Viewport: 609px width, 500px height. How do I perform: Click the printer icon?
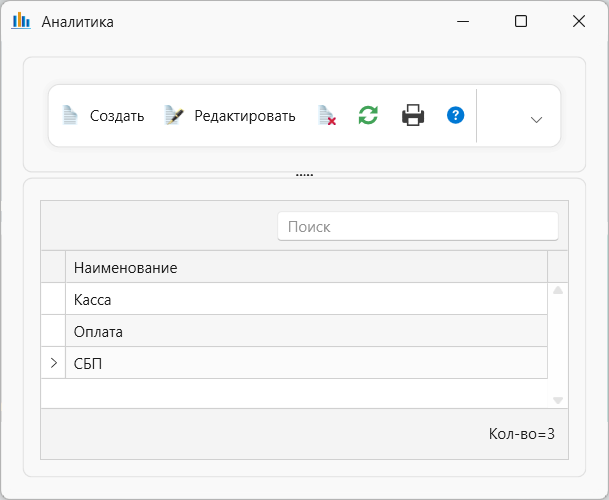coord(413,115)
